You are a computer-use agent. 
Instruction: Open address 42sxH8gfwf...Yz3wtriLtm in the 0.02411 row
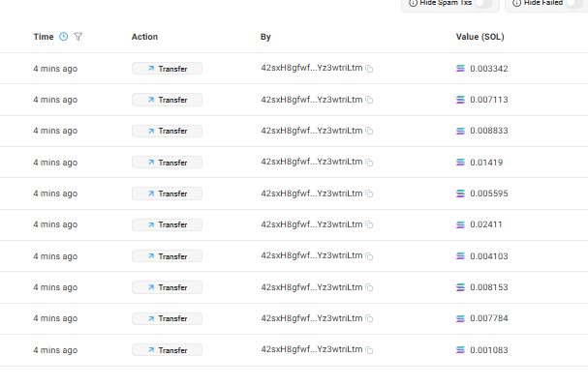(312, 224)
